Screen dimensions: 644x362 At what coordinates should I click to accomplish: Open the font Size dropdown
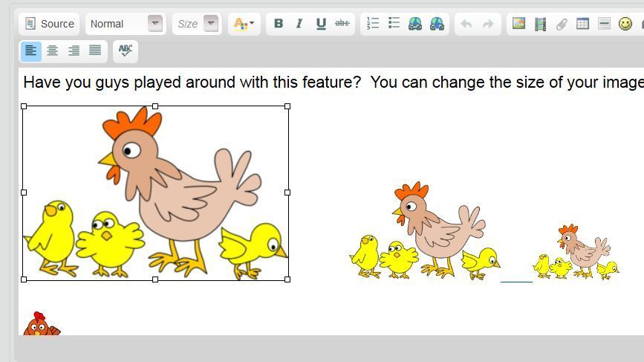197,24
